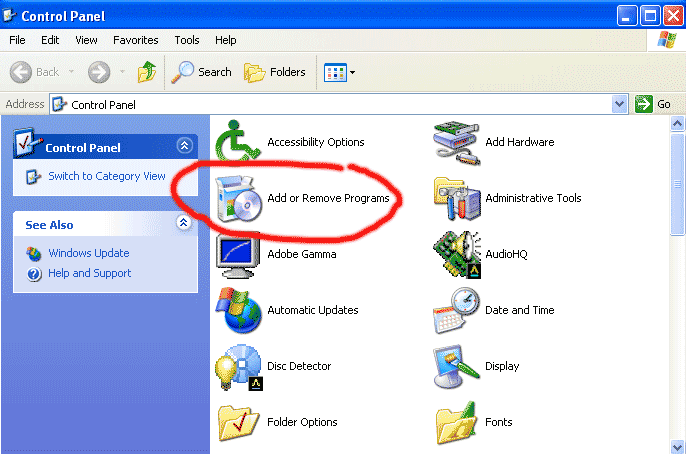This screenshot has height=454, width=686.
Task: Select the Add Hardware label
Action: pyautogui.click(x=520, y=142)
